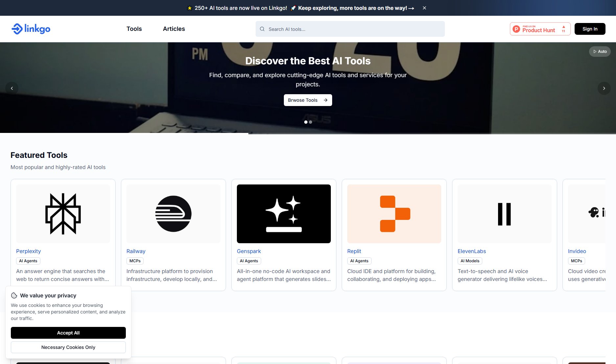The width and height of the screenshot is (616, 364).
Task: Click the next carousel arrow
Action: tap(604, 88)
